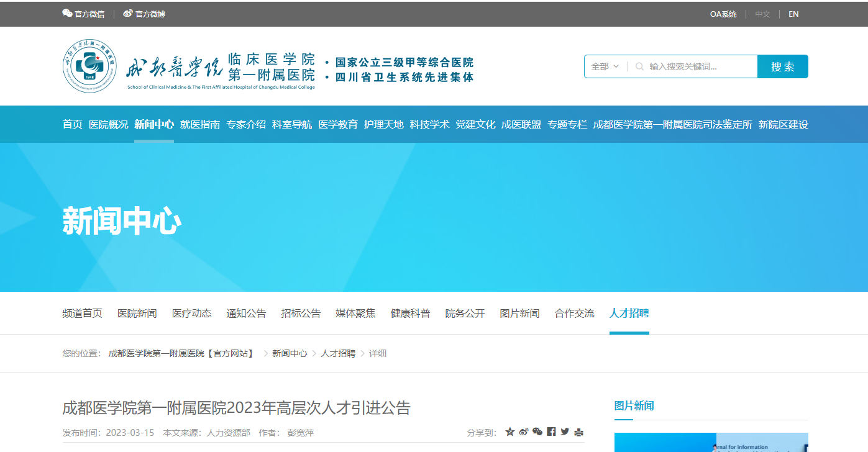
Task: Click the search keyword input field
Action: pos(699,66)
